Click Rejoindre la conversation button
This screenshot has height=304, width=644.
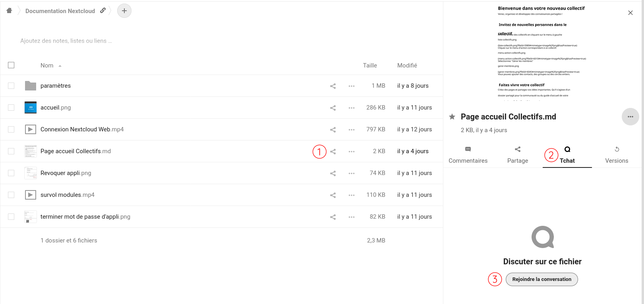tap(542, 279)
